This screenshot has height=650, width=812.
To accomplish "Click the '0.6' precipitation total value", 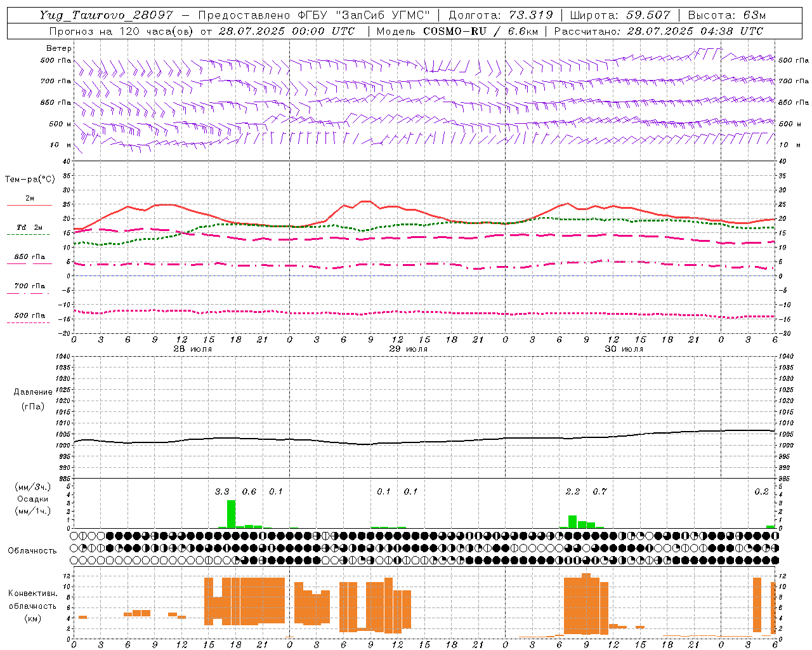I will (249, 491).
